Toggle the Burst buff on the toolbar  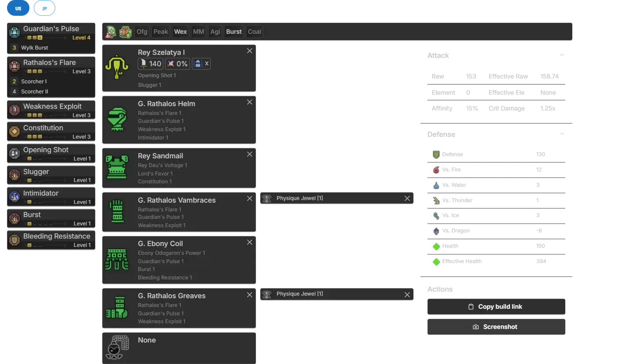[x=234, y=32]
